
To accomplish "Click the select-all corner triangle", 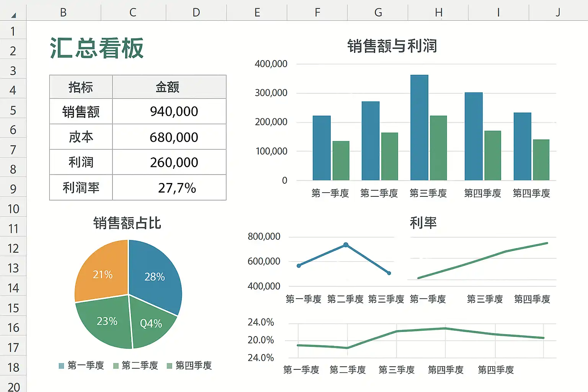I will pos(13,15).
